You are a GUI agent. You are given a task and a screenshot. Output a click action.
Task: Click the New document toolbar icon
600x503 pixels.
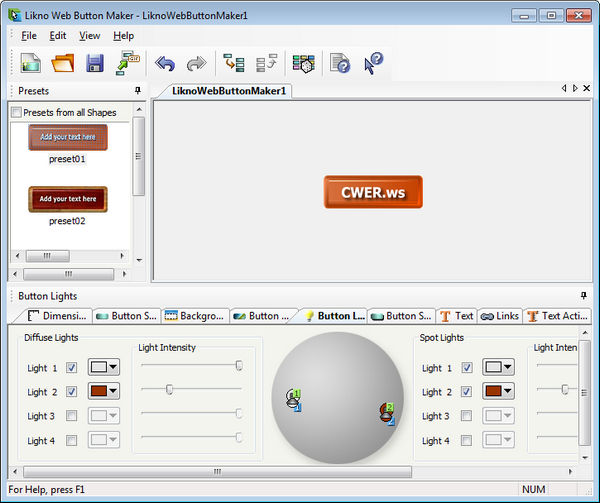tap(31, 62)
